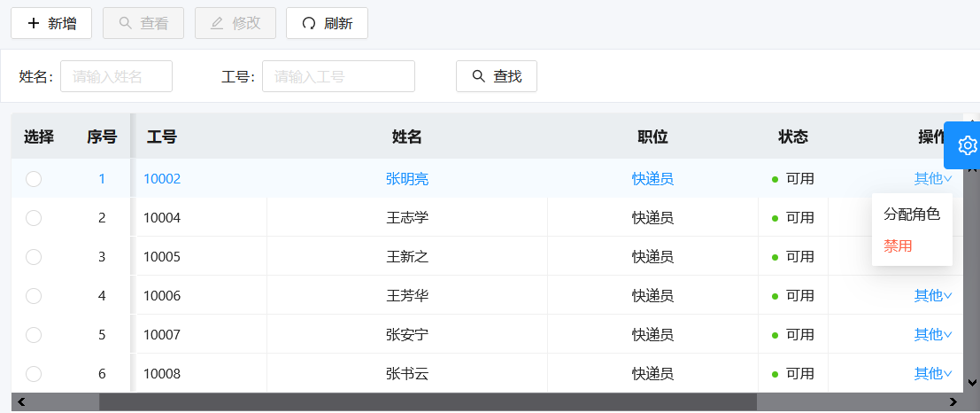The width and height of the screenshot is (980, 413).
Task: Click the 工号 link 10002
Action: 162,179
